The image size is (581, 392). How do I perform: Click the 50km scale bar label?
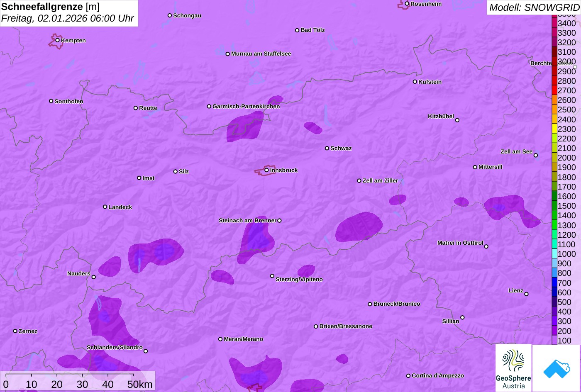tap(140, 384)
